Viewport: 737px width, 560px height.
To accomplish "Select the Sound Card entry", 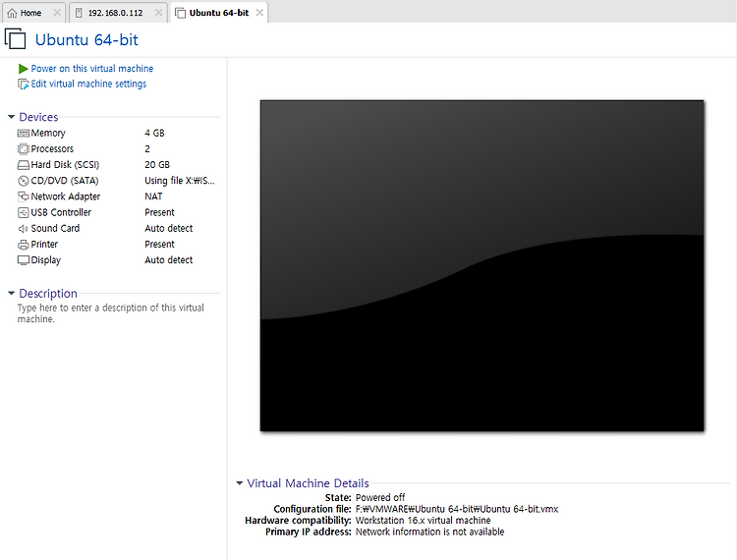I will [55, 228].
